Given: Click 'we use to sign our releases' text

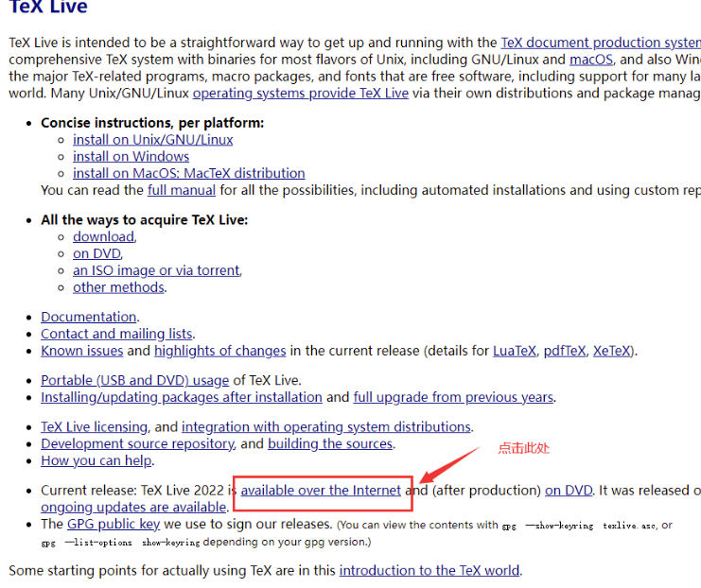Looking at the screenshot, I should pyautogui.click(x=247, y=524).
